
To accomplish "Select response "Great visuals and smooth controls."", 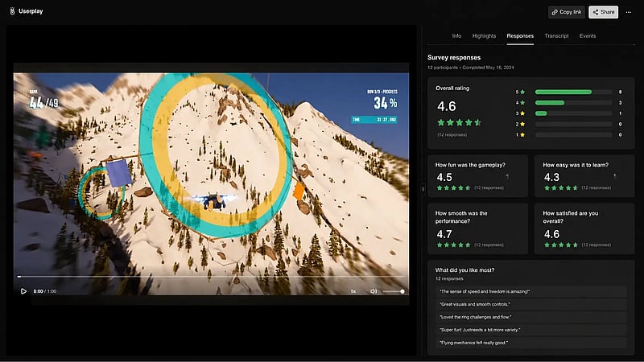I will click(531, 304).
